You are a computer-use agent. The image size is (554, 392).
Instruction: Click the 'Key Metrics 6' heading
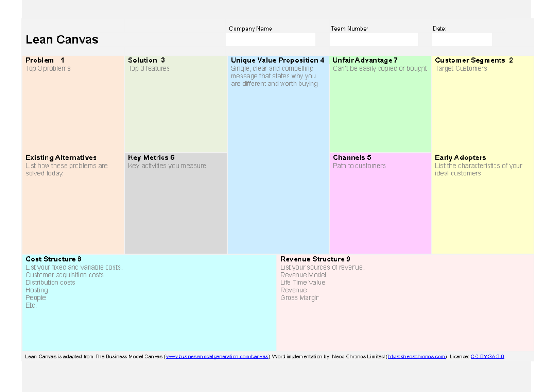(151, 158)
